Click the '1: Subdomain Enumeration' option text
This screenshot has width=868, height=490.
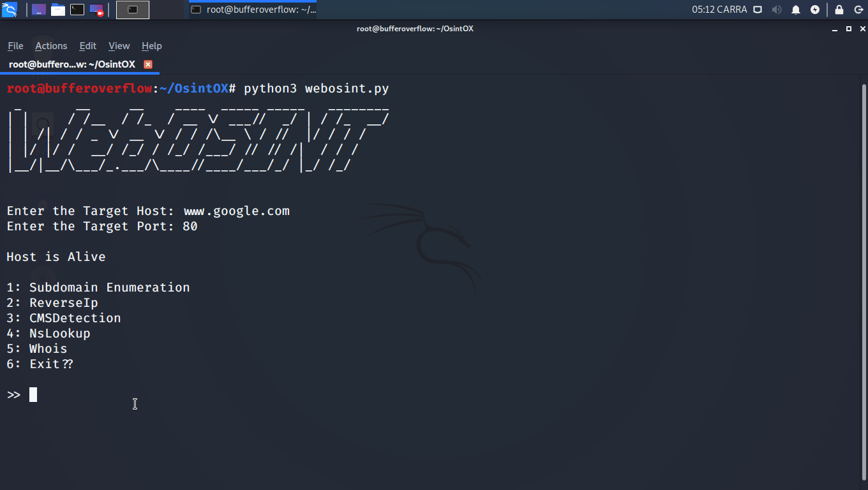pos(98,288)
